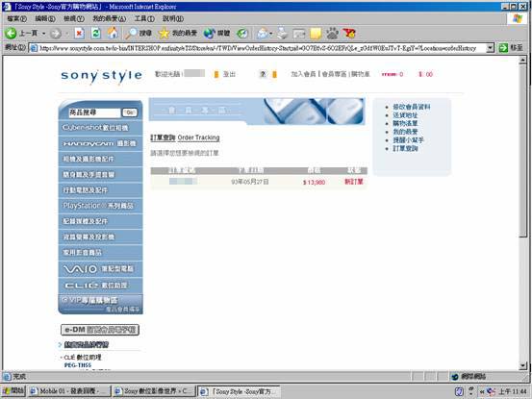532x399 pixels.
Task: Open the Favorites menu in menu bar
Action: point(110,18)
